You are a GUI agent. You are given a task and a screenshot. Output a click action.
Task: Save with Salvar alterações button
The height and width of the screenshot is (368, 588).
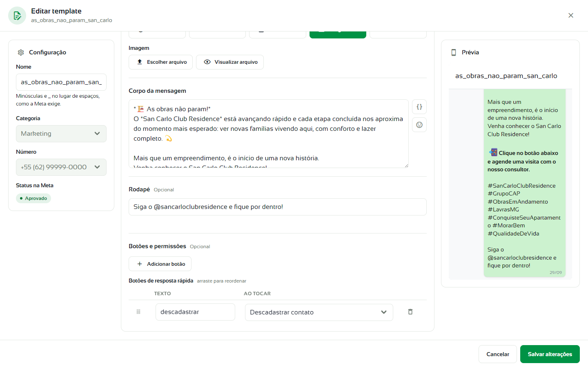pos(550,354)
